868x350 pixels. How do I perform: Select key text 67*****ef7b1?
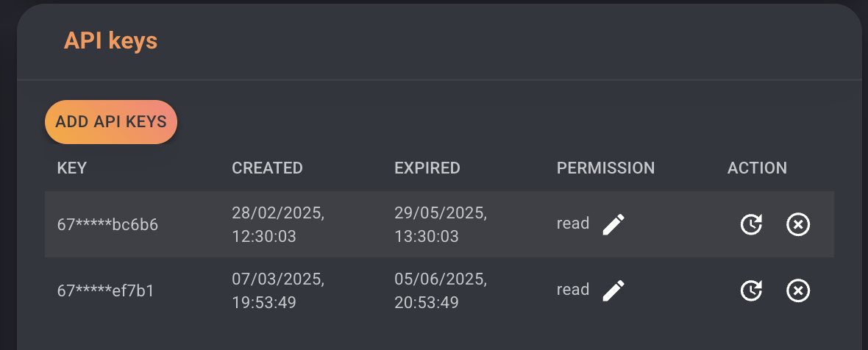pos(106,290)
